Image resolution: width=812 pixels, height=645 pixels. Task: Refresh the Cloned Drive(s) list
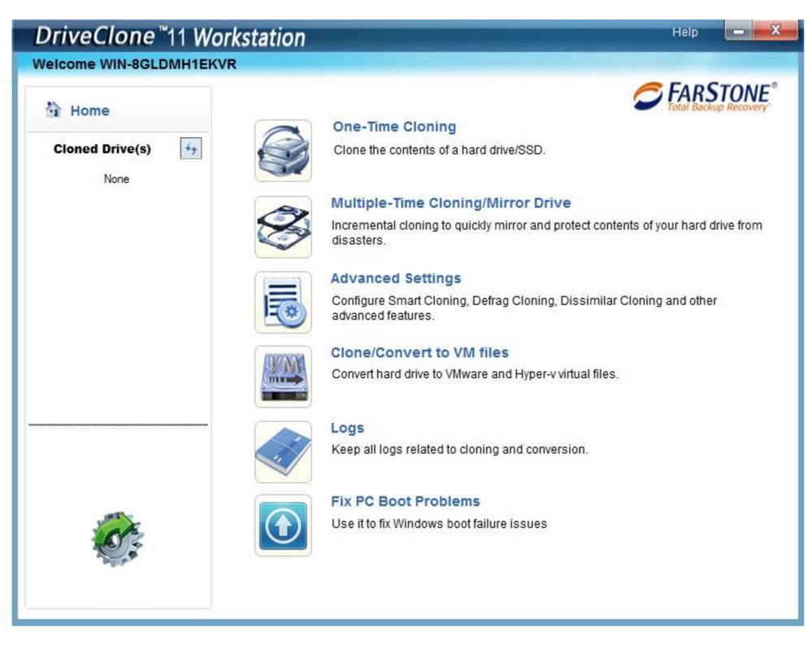(x=190, y=149)
